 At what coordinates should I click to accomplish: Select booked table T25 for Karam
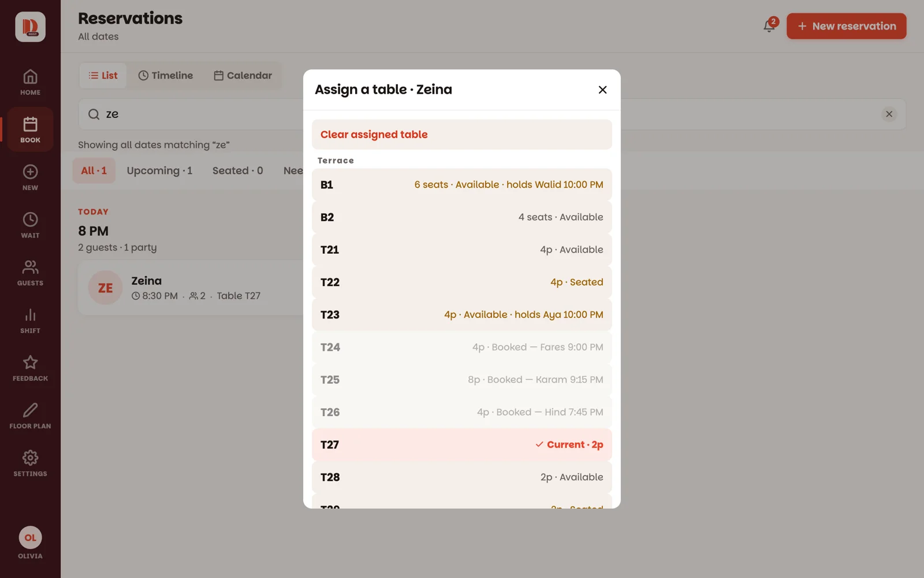click(x=461, y=380)
